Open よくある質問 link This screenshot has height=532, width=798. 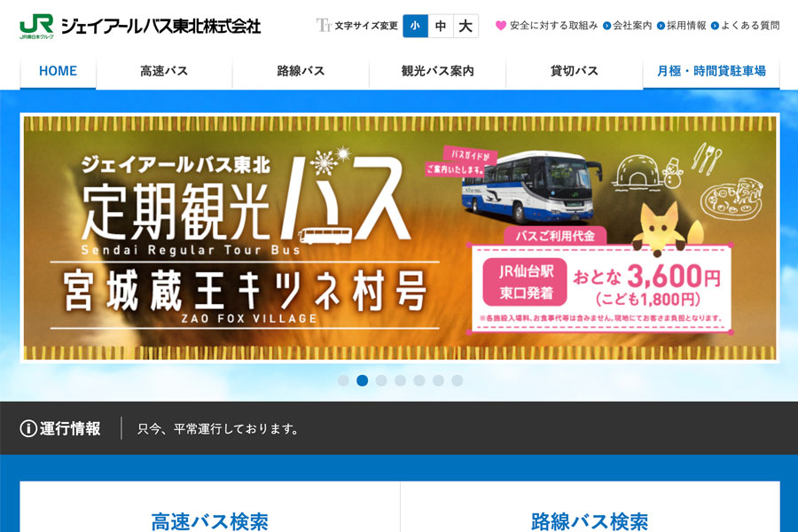point(750,26)
